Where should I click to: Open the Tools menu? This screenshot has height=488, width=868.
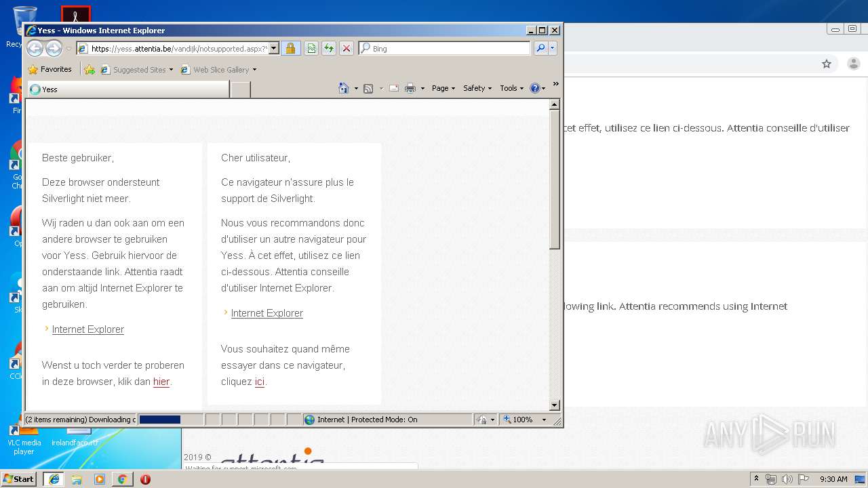(512, 88)
